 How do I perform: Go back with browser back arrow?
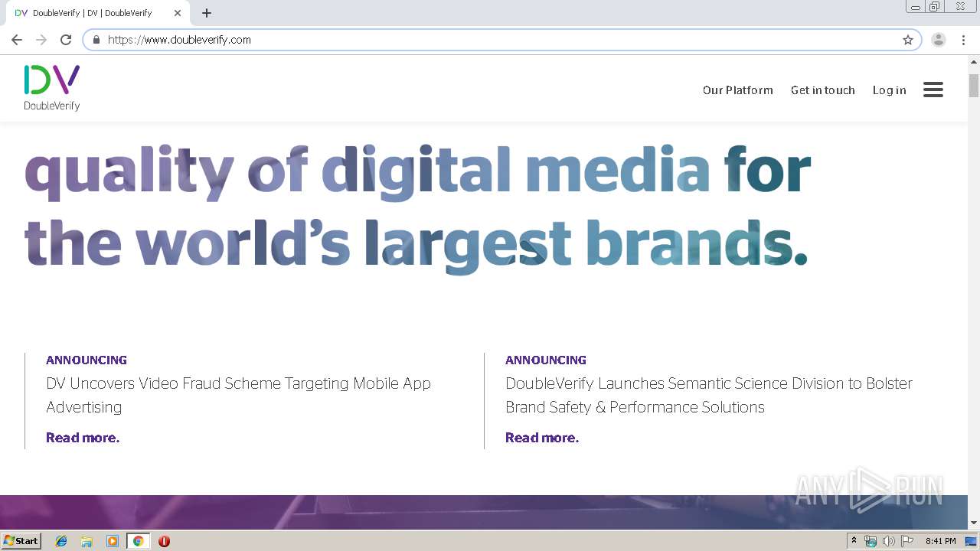point(17,40)
